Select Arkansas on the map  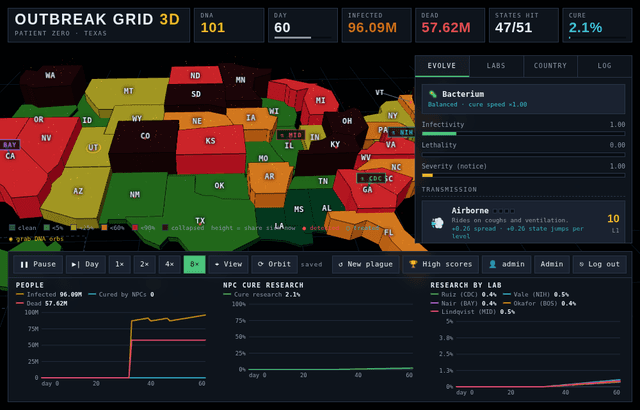269,176
